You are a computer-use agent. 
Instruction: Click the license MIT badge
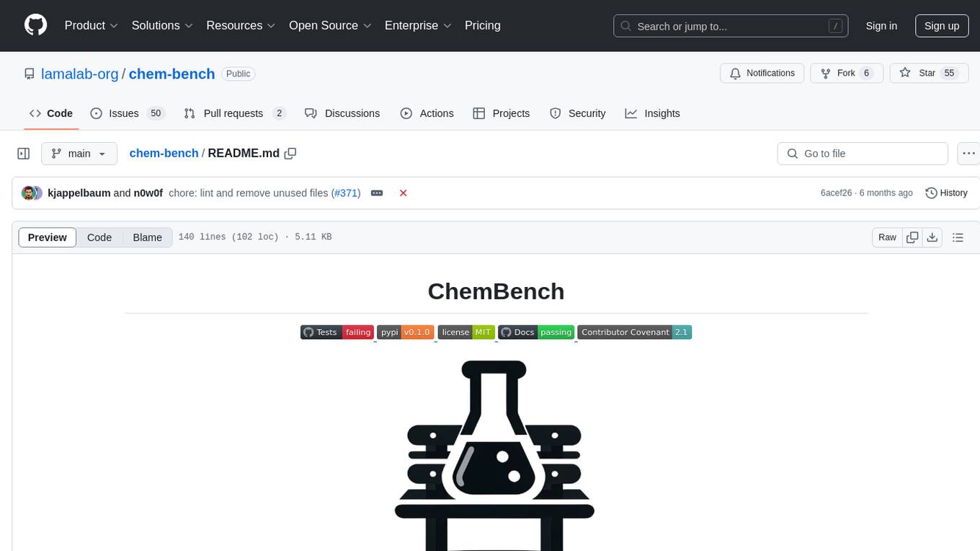coord(466,332)
